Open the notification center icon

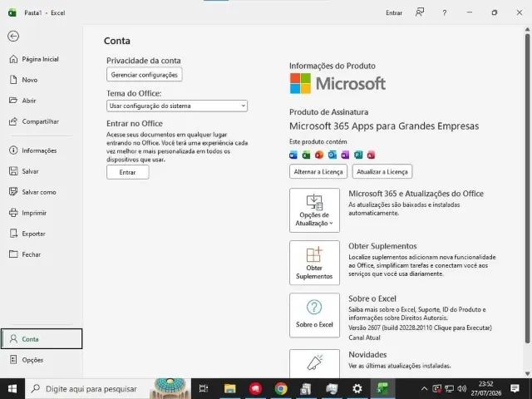(515, 389)
